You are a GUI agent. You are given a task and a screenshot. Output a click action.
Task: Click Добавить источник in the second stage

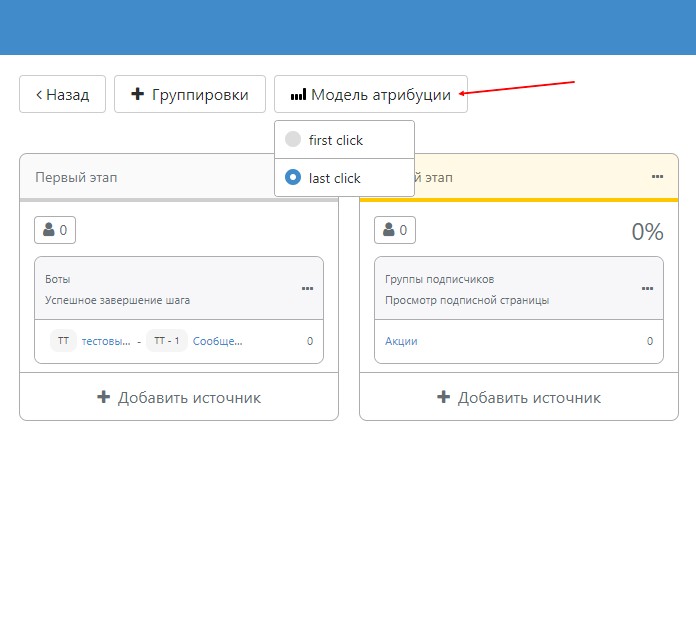point(519,398)
